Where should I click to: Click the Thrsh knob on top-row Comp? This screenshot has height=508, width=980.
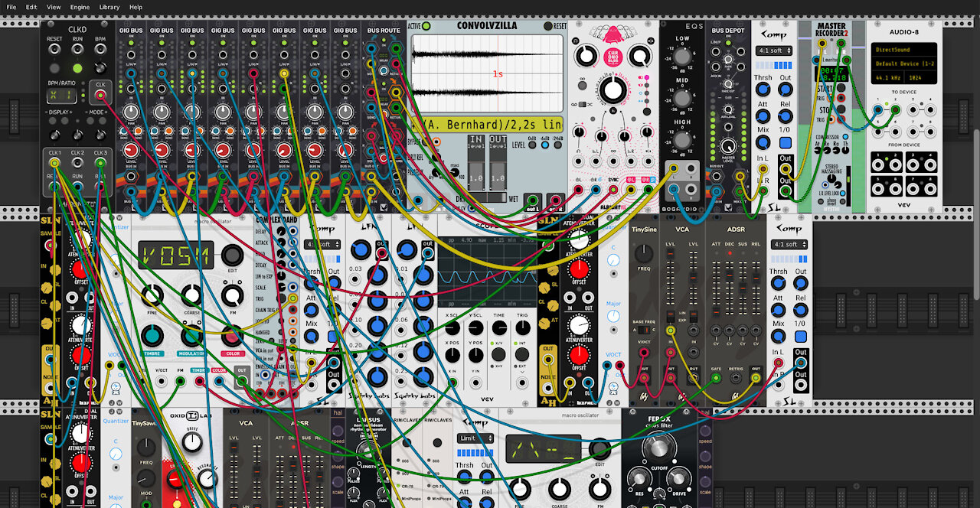pyautogui.click(x=763, y=90)
